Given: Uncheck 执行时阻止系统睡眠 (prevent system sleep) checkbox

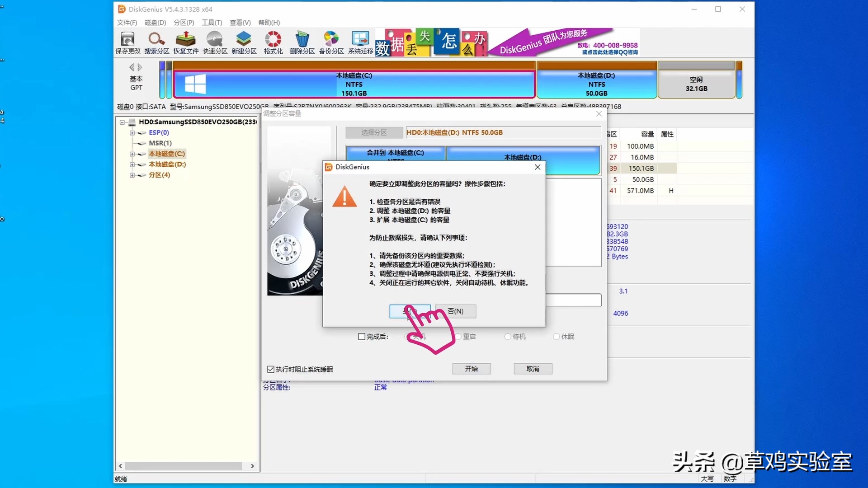Looking at the screenshot, I should click(271, 369).
